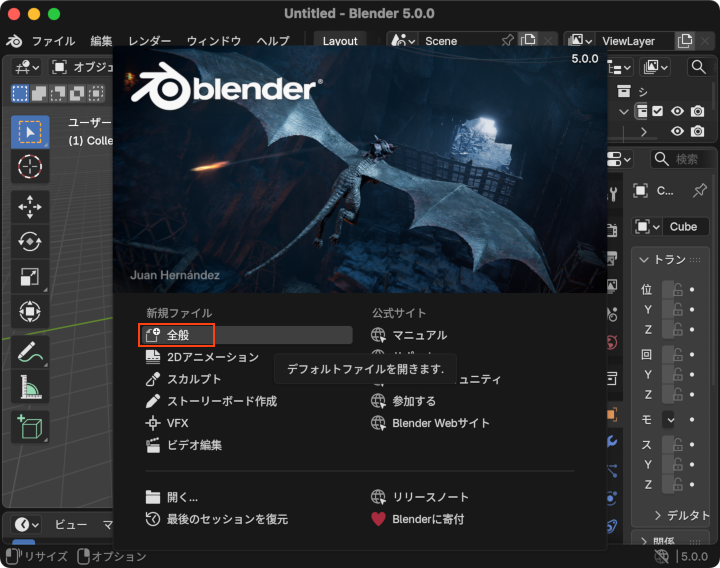Toggle the Collection exclude checkbox in outliner
Screen dimensions: 720x568
tap(658, 111)
